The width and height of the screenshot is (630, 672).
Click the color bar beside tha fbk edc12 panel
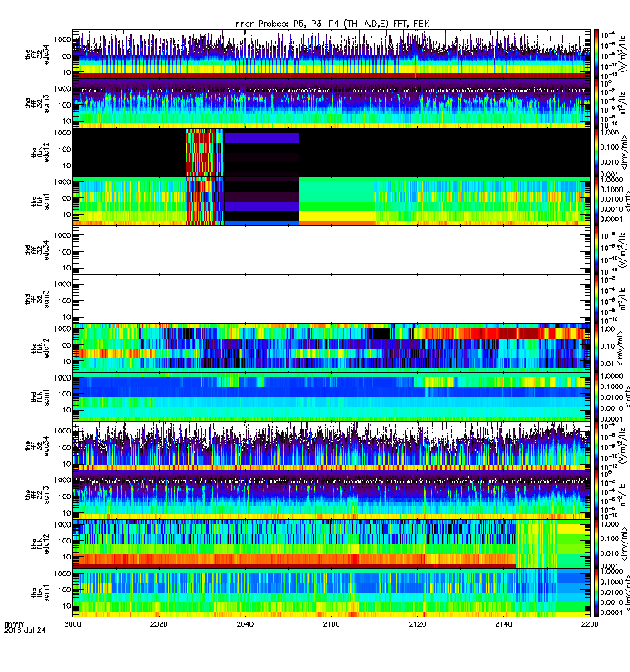coord(596,153)
